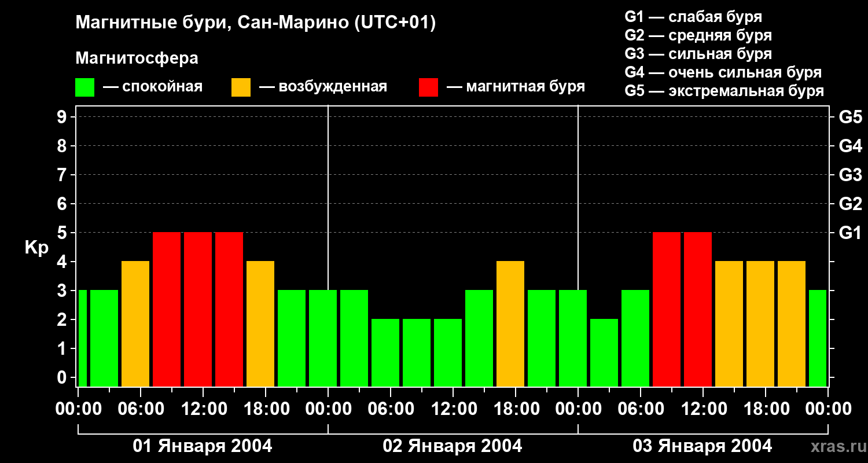Click the only orange bar on 02 Января
The width and height of the screenshot is (868, 463).
(x=510, y=324)
